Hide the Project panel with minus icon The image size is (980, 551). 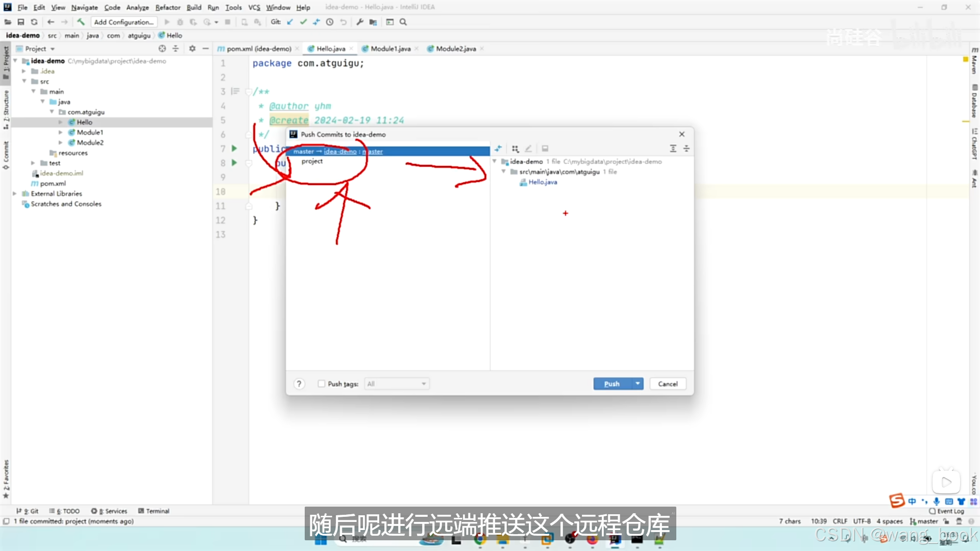tap(206, 48)
